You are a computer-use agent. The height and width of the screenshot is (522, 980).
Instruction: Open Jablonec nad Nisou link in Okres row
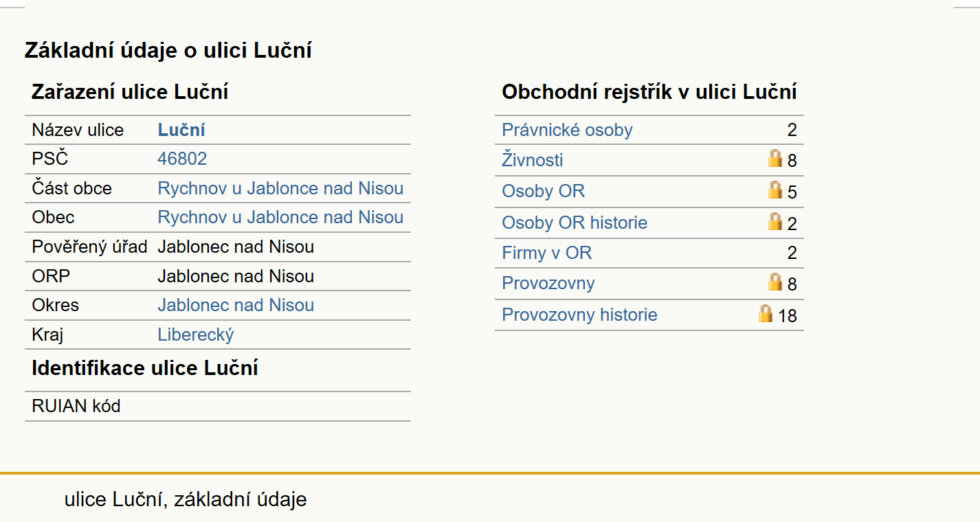point(236,305)
